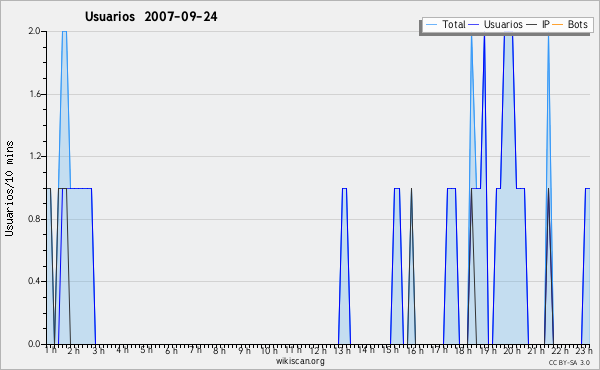Viewport: 600px width, 370px height.
Task: Click the "18 h" x-axis label
Action: [x=463, y=350]
